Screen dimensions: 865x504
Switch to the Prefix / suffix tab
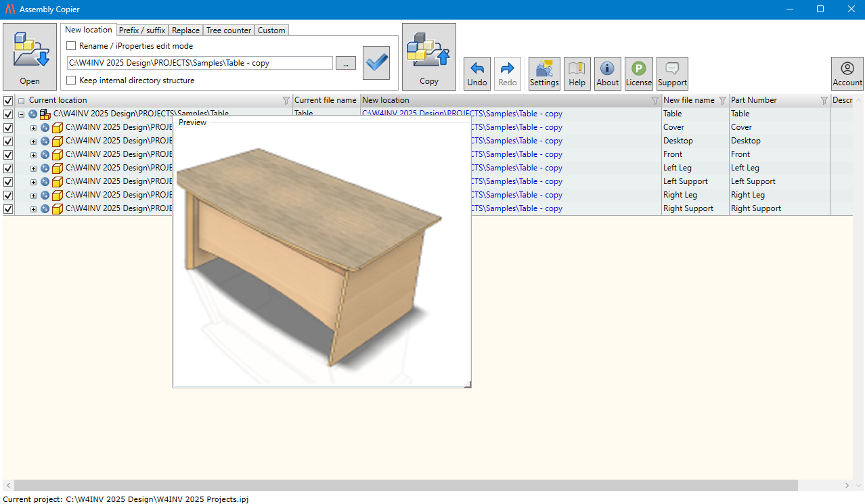coord(142,30)
